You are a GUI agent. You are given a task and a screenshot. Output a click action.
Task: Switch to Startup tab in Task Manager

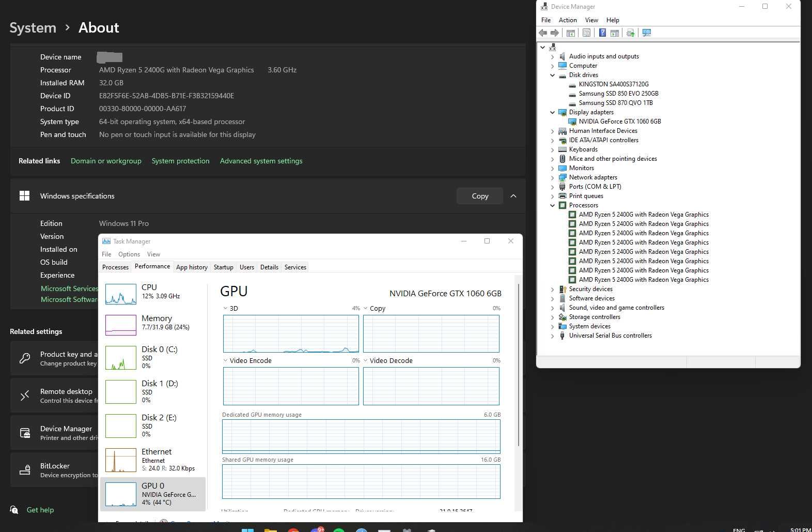(224, 267)
